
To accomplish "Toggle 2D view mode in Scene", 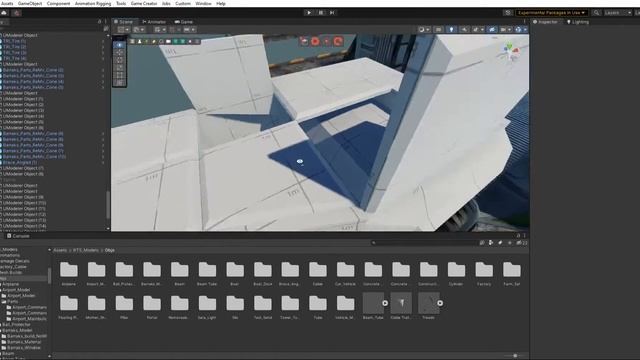I will pos(438,29).
